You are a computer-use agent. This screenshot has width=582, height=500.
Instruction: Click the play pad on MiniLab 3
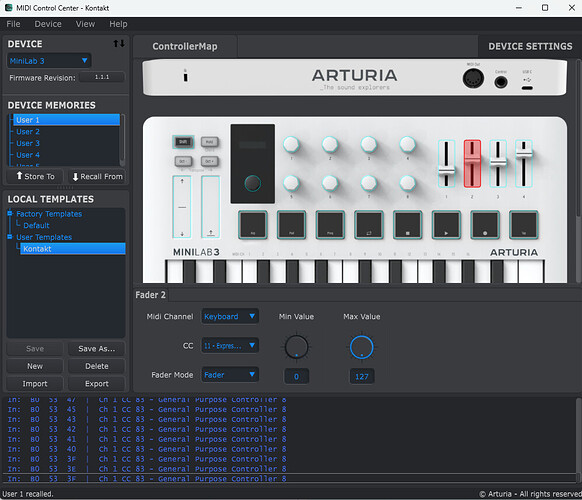[x=446, y=225]
